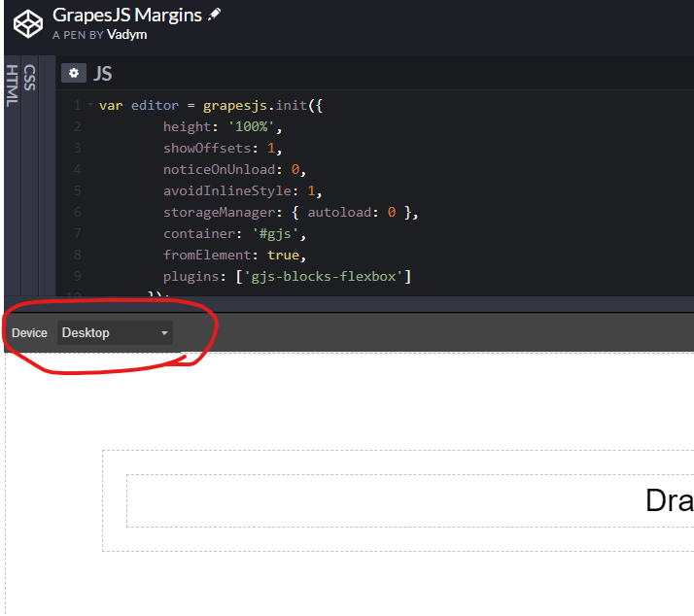
Task: Open author Vadym's profile link
Action: pyautogui.click(x=126, y=35)
